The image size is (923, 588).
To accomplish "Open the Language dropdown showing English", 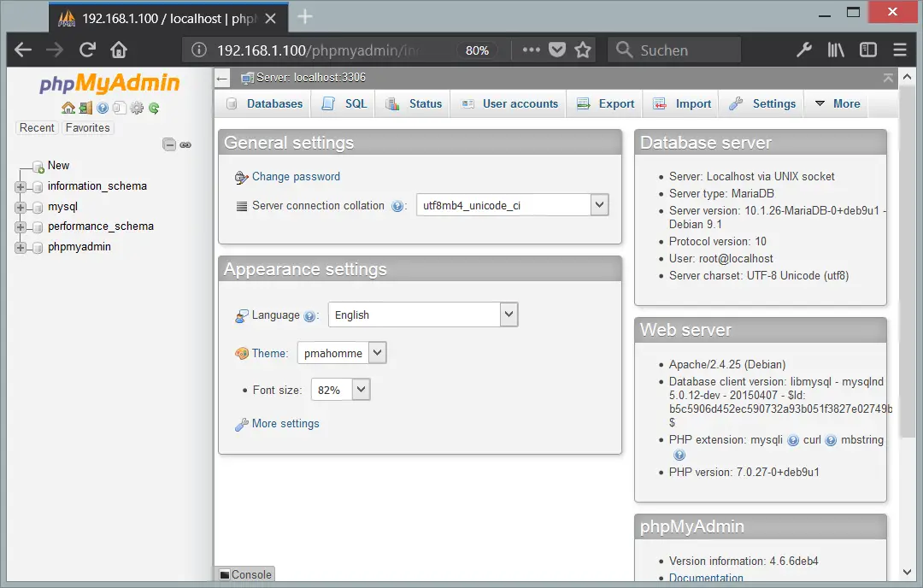I will [423, 315].
